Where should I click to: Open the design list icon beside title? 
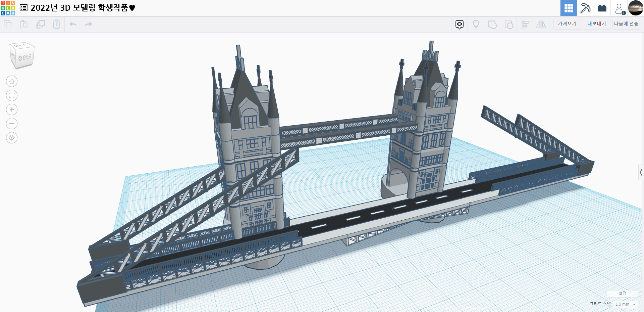(x=23, y=8)
